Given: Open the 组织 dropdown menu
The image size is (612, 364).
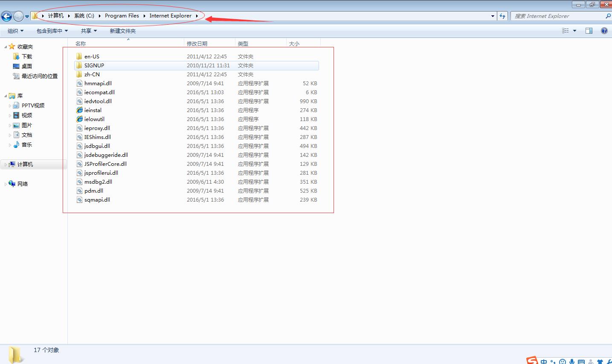Looking at the screenshot, I should click(15, 31).
